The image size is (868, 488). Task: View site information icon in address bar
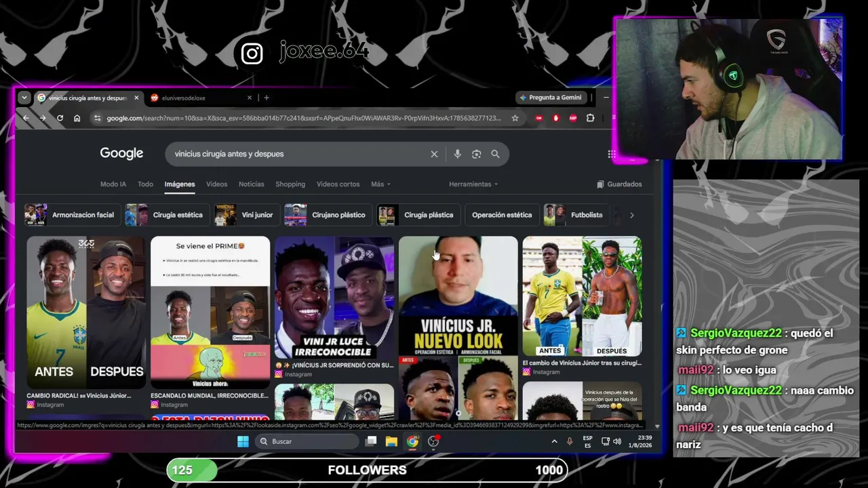(x=98, y=118)
